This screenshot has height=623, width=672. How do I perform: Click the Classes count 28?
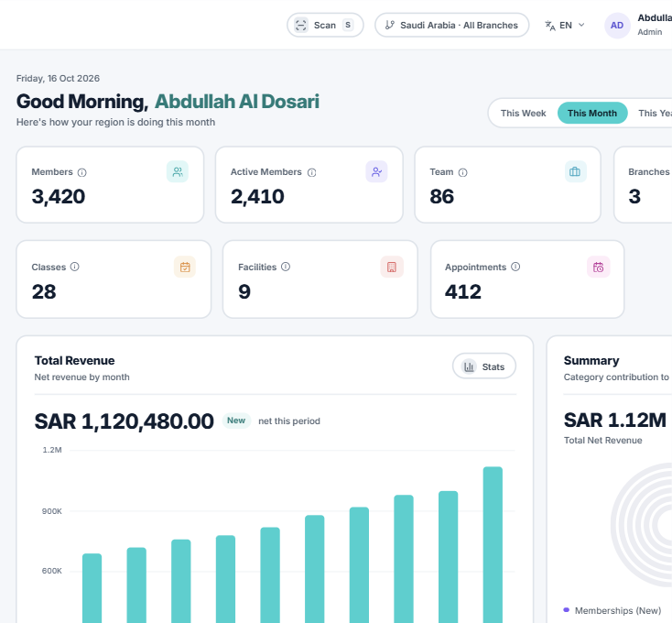coord(44,292)
